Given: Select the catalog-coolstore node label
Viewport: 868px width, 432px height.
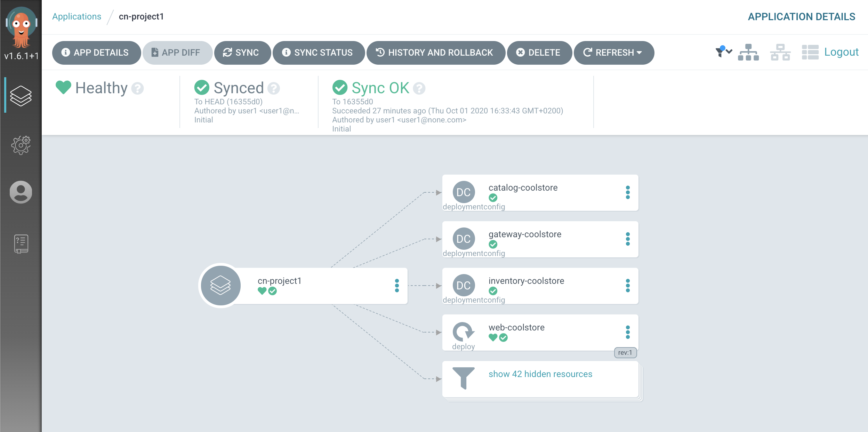Looking at the screenshot, I should 523,187.
